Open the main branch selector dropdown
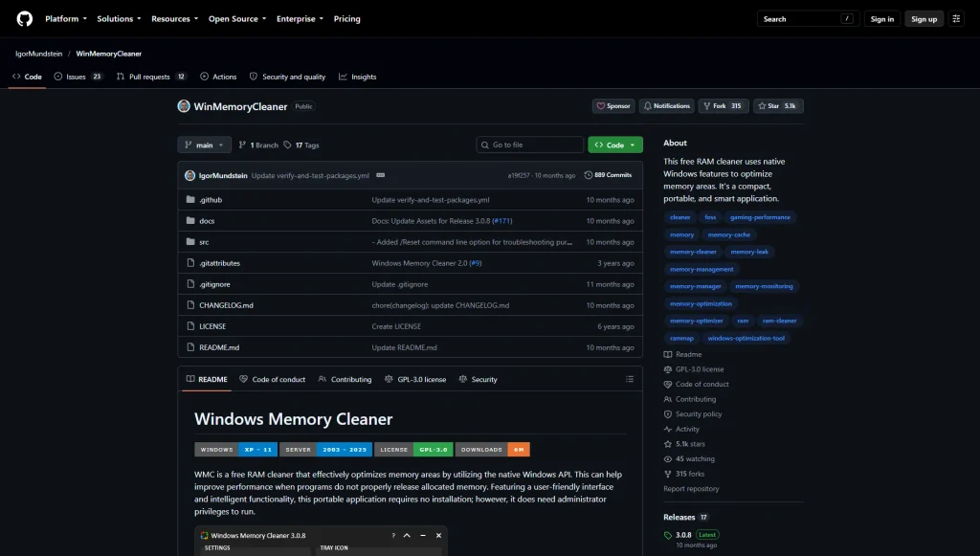 coord(205,145)
